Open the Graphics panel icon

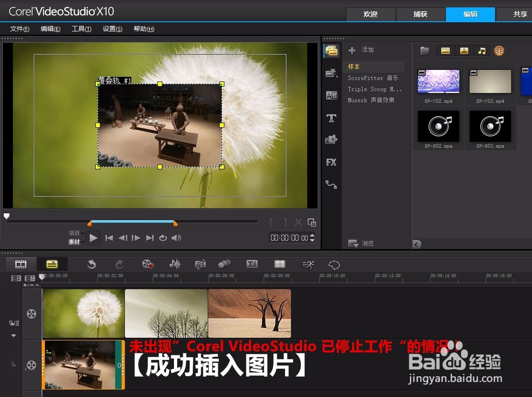331,139
